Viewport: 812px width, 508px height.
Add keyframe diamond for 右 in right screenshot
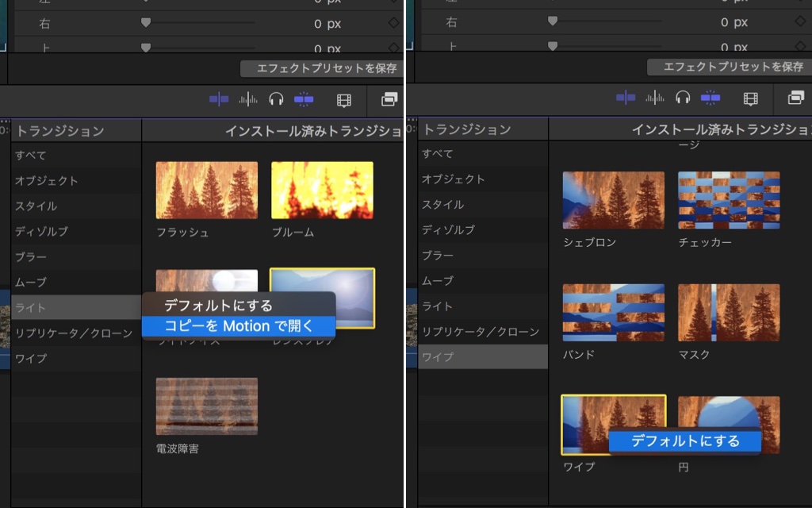(800, 21)
